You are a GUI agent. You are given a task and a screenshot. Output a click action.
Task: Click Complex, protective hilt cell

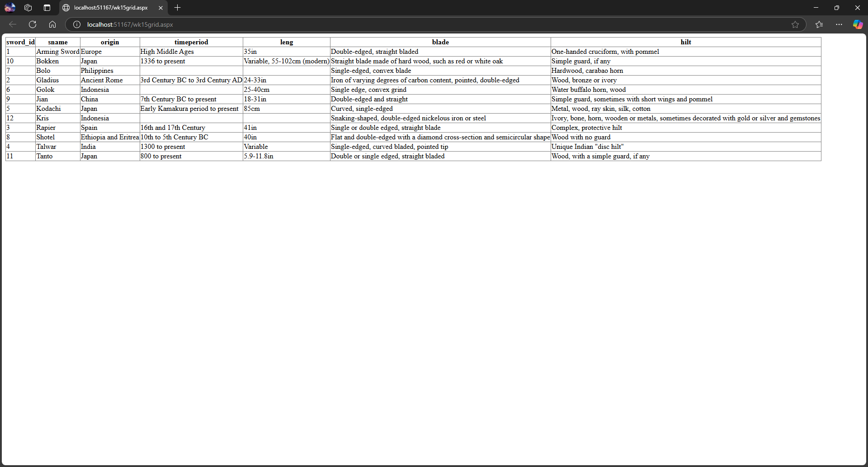pyautogui.click(x=686, y=128)
